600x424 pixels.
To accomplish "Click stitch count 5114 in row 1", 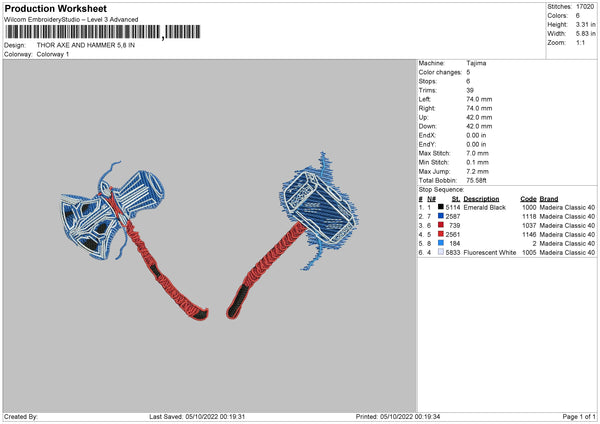I will tap(453, 208).
